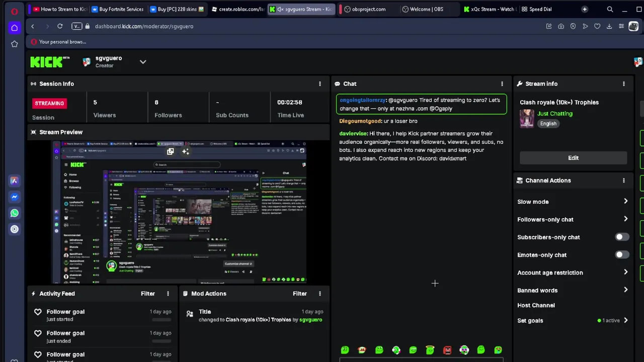Open Stream info panel three-dot menu
This screenshot has height=362, width=644.
[623, 84]
